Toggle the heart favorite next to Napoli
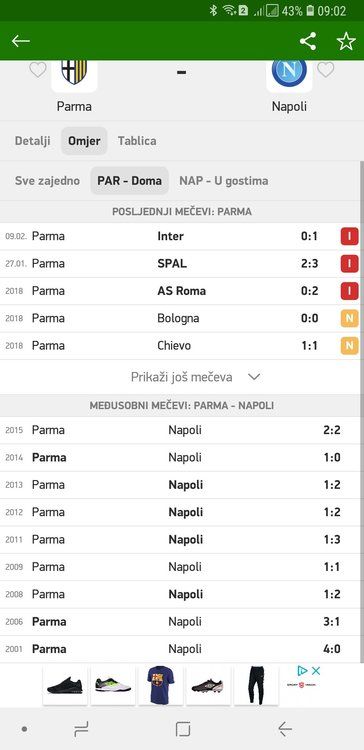The width and height of the screenshot is (364, 750). pos(326,70)
